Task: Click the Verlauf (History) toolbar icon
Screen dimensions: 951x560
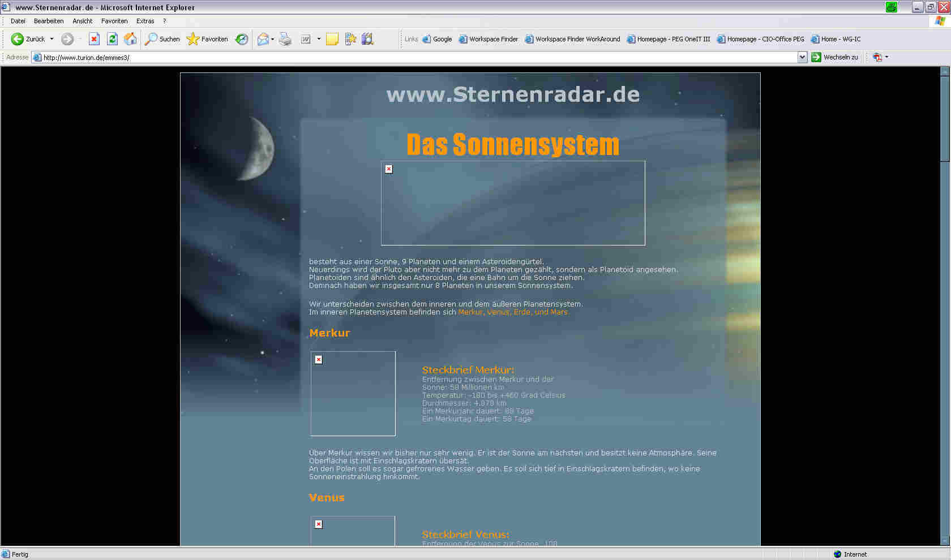Action: [242, 39]
